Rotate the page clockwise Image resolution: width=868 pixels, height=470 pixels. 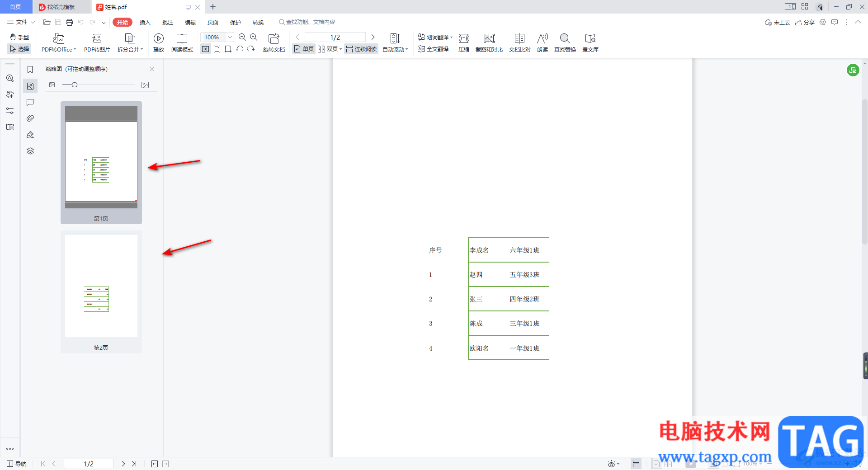(251, 49)
